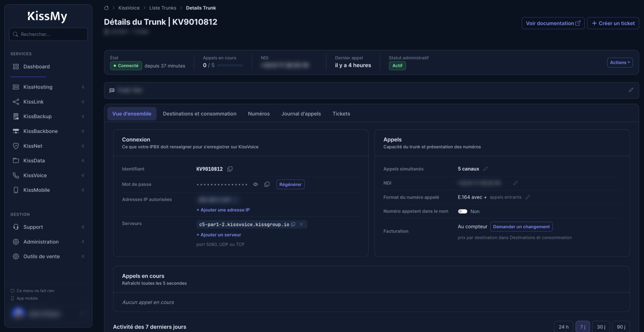
Task: Open the Journal d'appels tab
Action: tap(301, 114)
